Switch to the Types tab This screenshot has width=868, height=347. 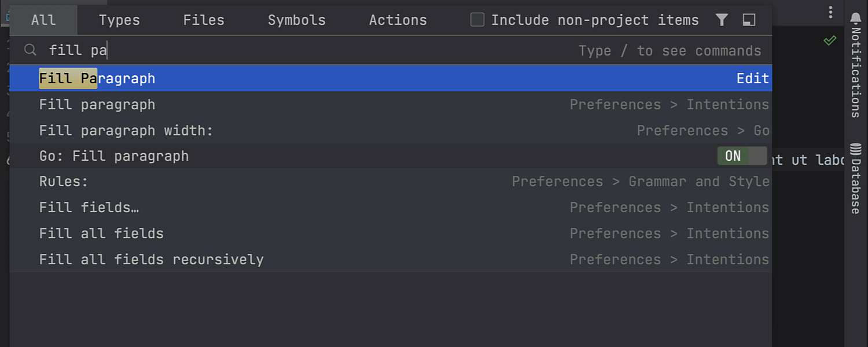click(119, 20)
